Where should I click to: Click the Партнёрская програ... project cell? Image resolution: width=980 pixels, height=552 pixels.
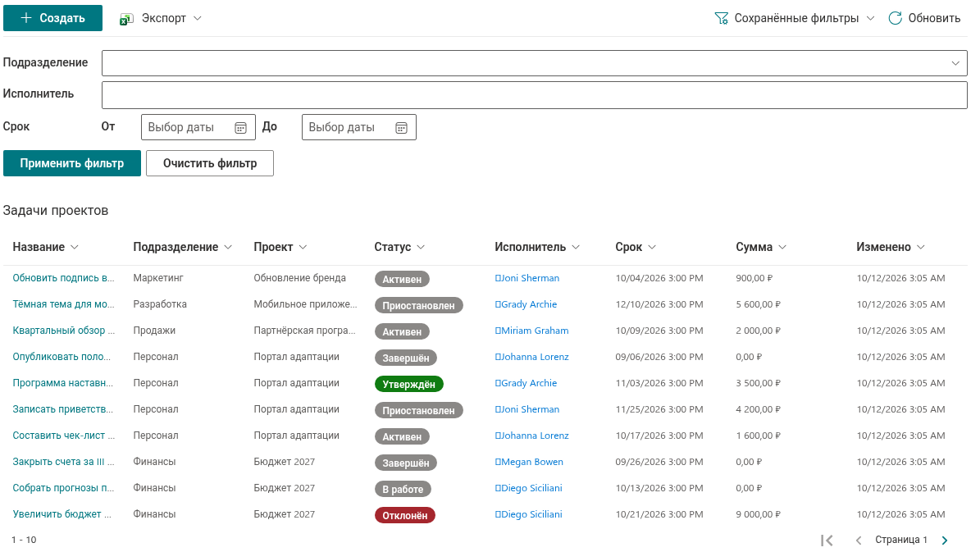[x=305, y=331]
